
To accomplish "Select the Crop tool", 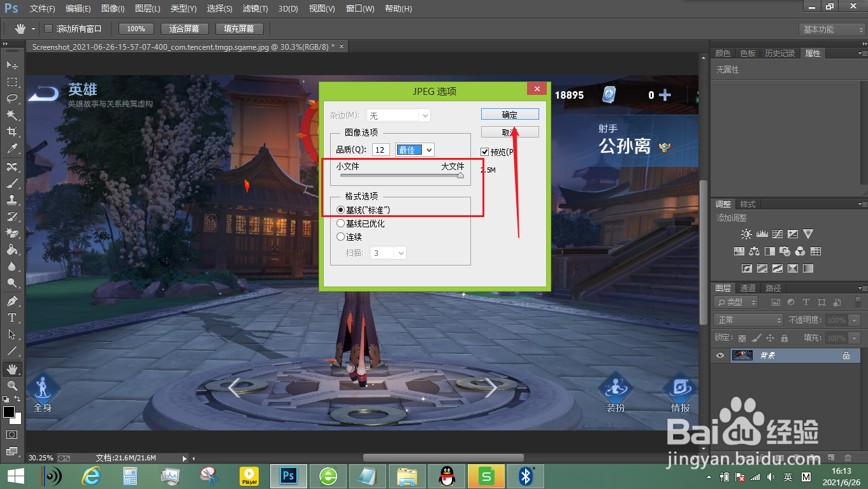I will (12, 131).
